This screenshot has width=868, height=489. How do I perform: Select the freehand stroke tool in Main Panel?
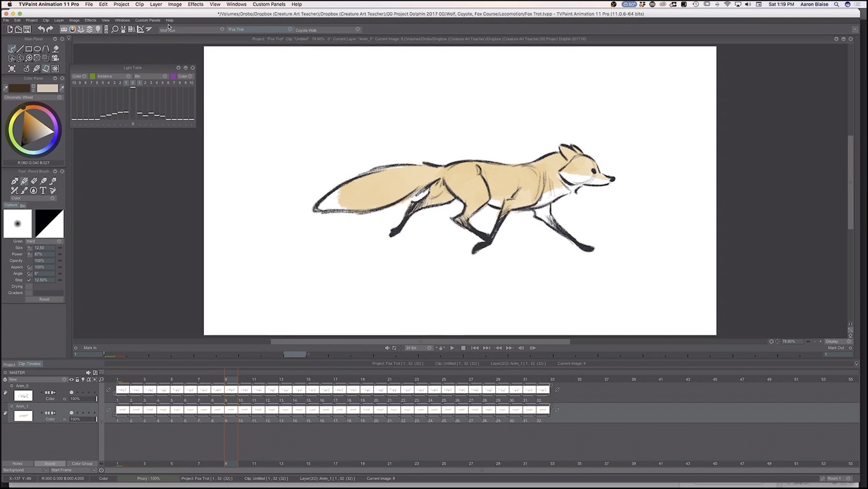[11, 48]
